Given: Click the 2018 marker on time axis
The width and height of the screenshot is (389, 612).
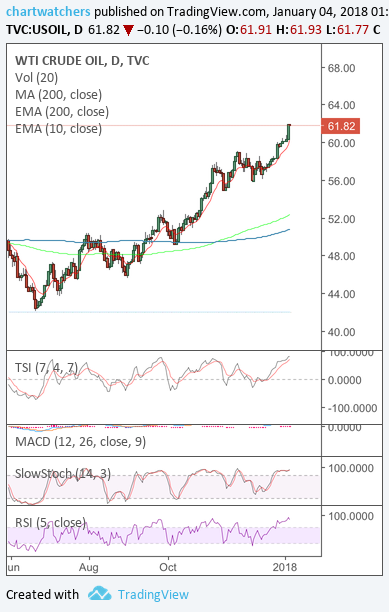Looking at the screenshot, I should pyautogui.click(x=285, y=567).
